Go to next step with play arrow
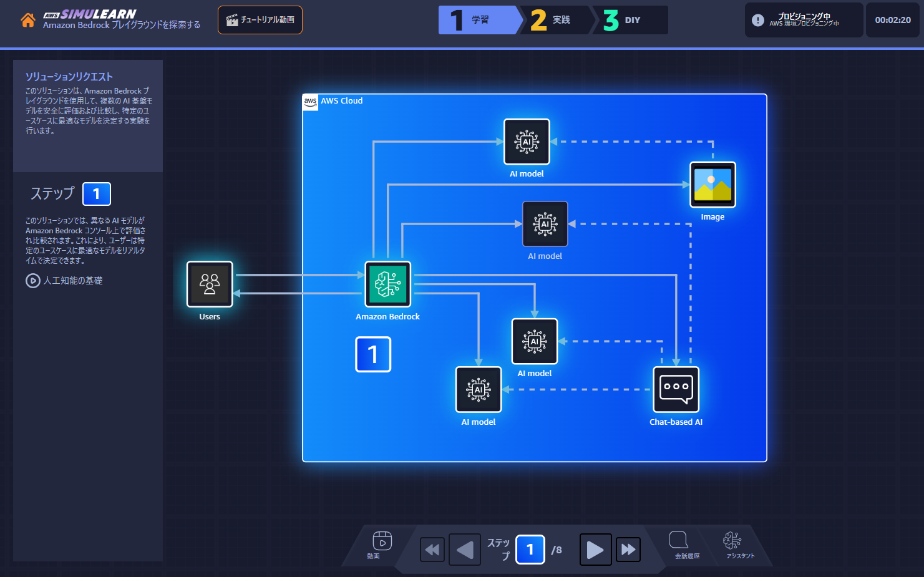The width and height of the screenshot is (924, 577). pos(596,550)
